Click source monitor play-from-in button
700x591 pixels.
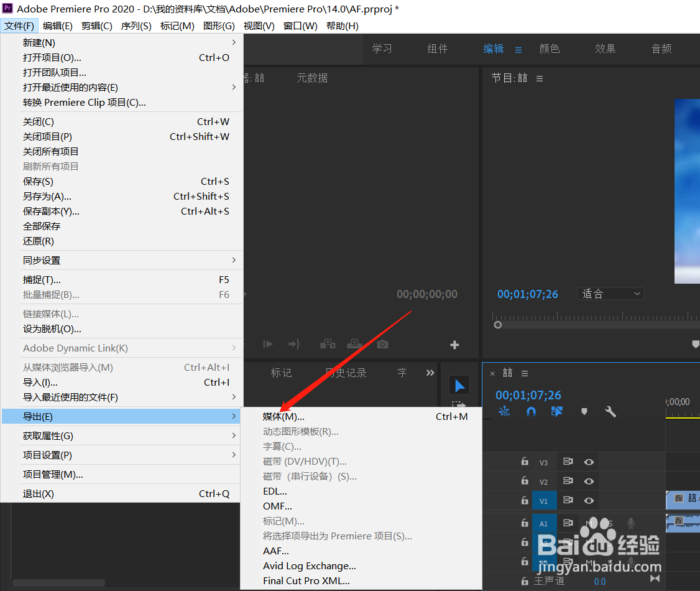click(268, 344)
